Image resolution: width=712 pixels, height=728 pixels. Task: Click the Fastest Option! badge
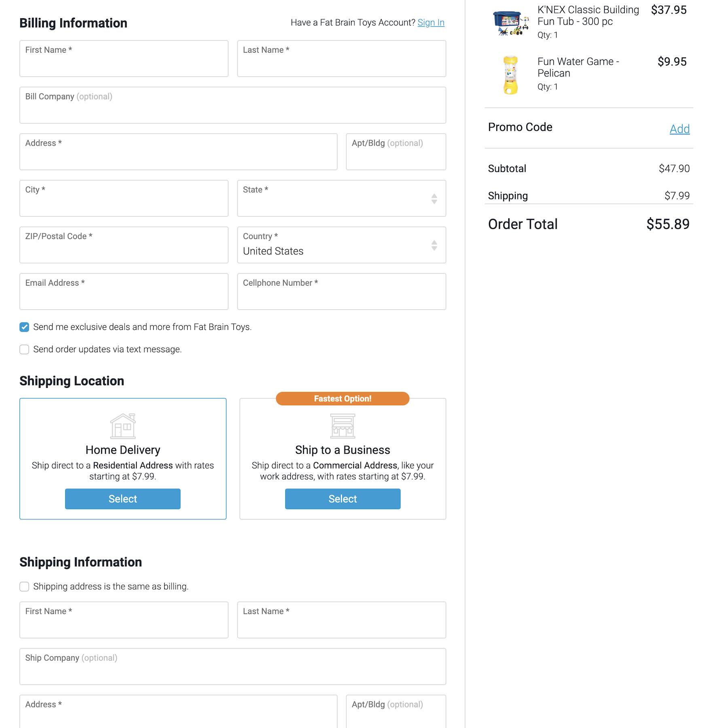coord(343,399)
